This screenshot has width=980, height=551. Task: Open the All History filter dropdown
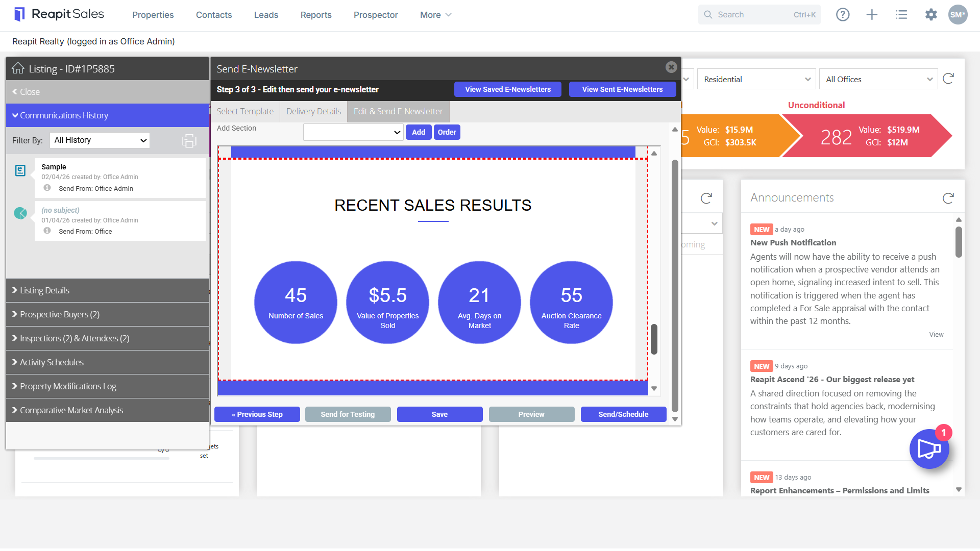[100, 140]
